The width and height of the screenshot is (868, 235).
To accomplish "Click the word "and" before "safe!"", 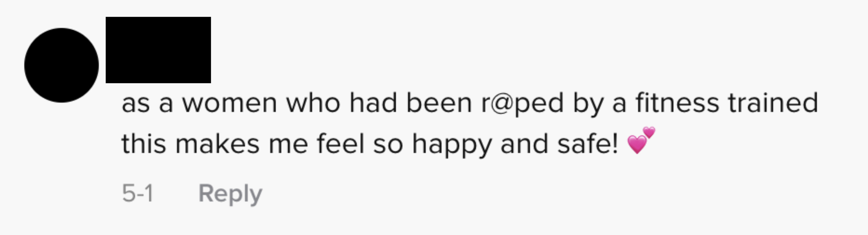I will pyautogui.click(x=524, y=144).
